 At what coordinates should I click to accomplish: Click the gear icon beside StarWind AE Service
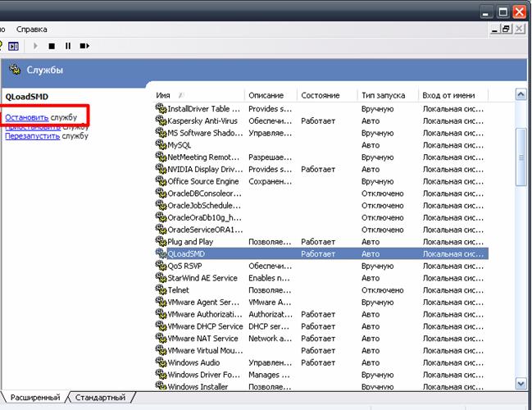coord(161,278)
